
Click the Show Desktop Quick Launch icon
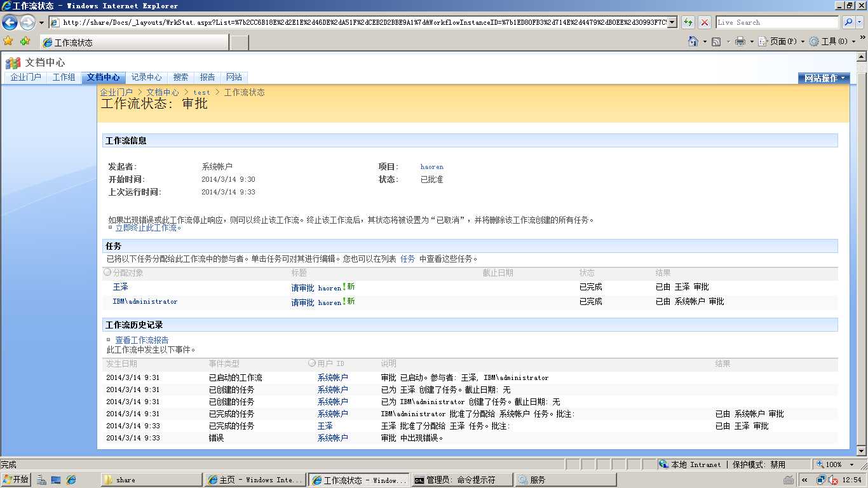click(56, 480)
